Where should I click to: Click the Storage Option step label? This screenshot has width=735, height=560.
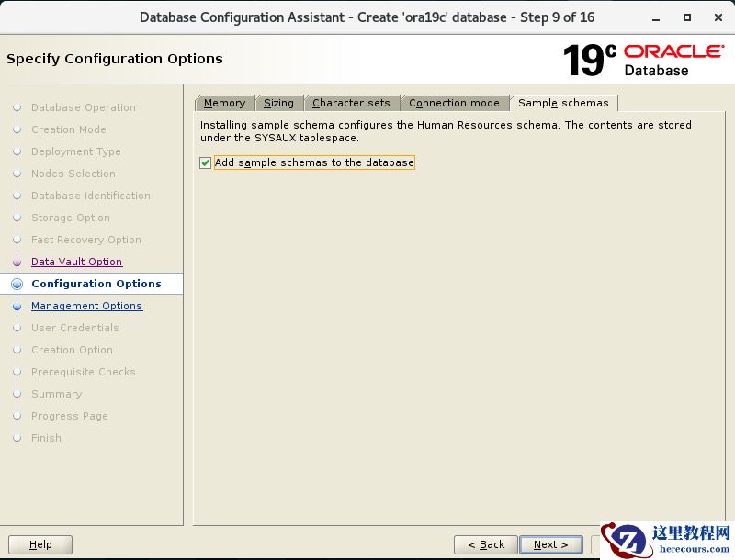[71, 218]
